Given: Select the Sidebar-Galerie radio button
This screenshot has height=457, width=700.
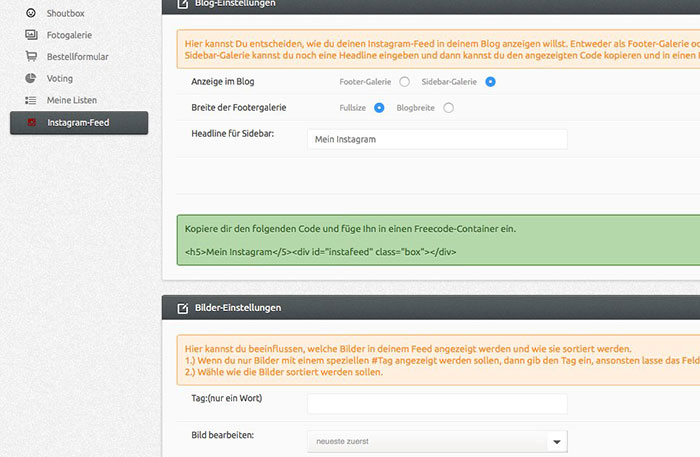Looking at the screenshot, I should pos(490,82).
